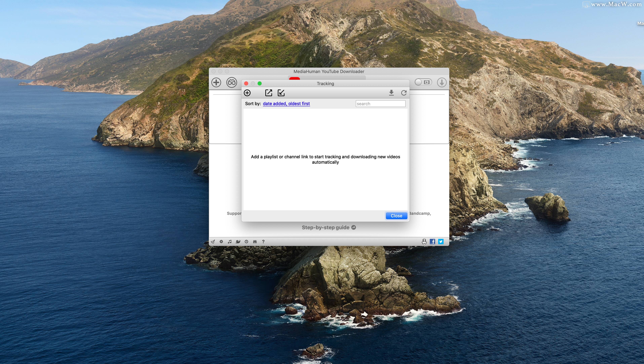Open help with the question mark icon
The width and height of the screenshot is (644, 364).
coord(263,242)
